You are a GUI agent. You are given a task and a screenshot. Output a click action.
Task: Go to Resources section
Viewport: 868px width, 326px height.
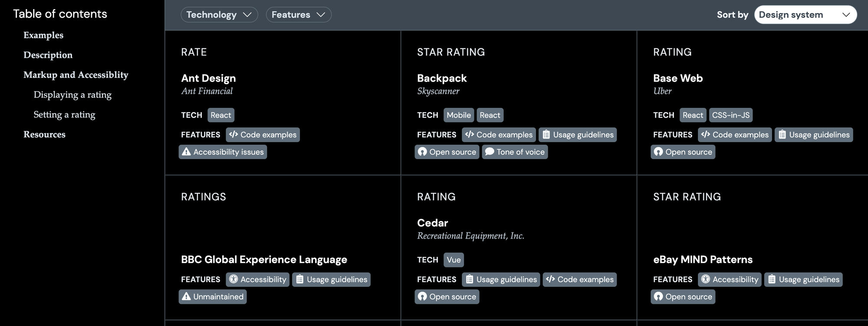click(44, 135)
